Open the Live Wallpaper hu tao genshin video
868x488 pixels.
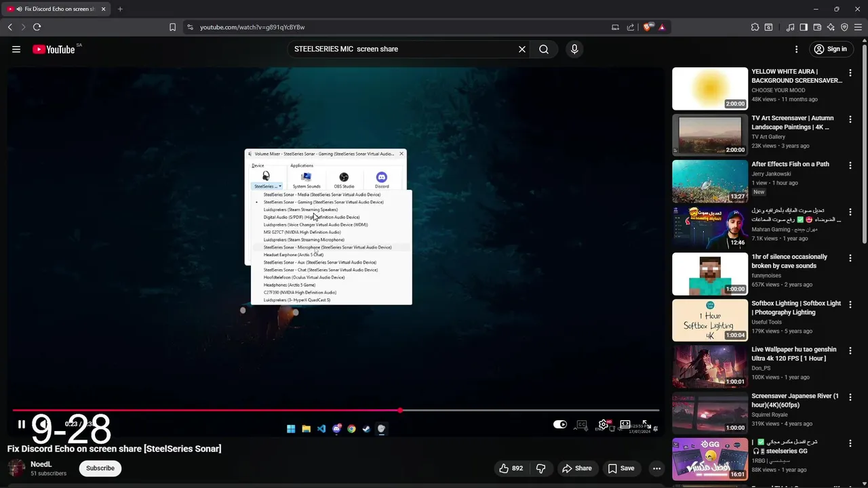pos(710,367)
